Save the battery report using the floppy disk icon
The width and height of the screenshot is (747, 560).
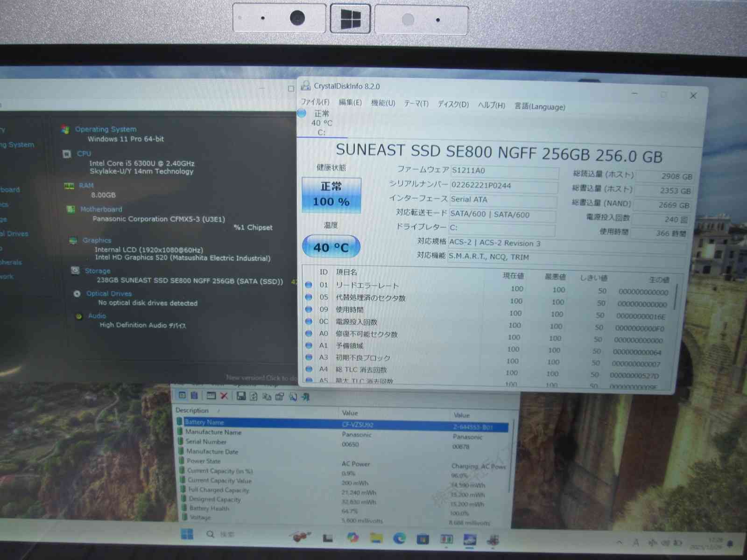pyautogui.click(x=241, y=396)
